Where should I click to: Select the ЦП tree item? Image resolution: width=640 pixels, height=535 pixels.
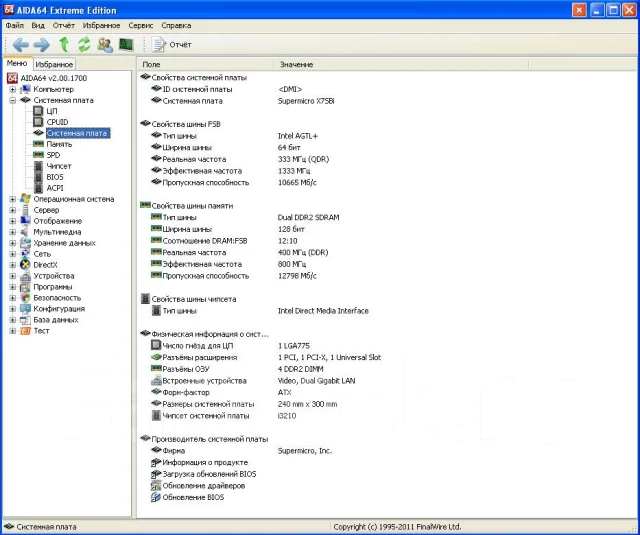(x=52, y=111)
